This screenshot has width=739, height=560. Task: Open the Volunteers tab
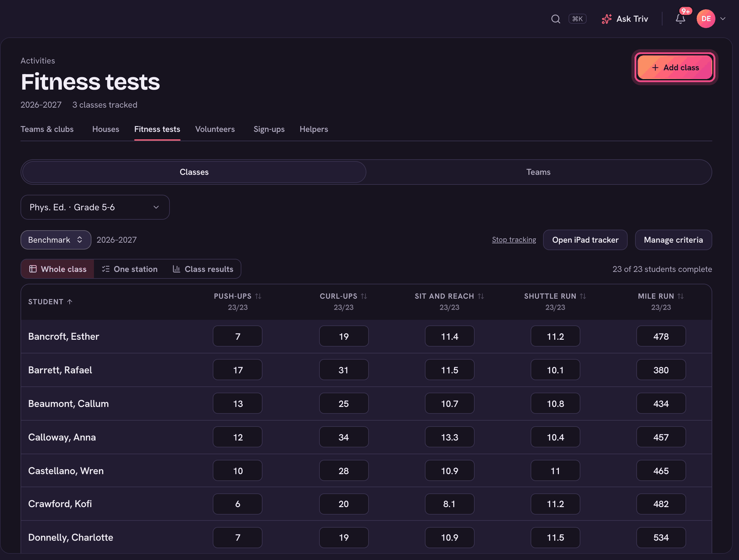(215, 129)
